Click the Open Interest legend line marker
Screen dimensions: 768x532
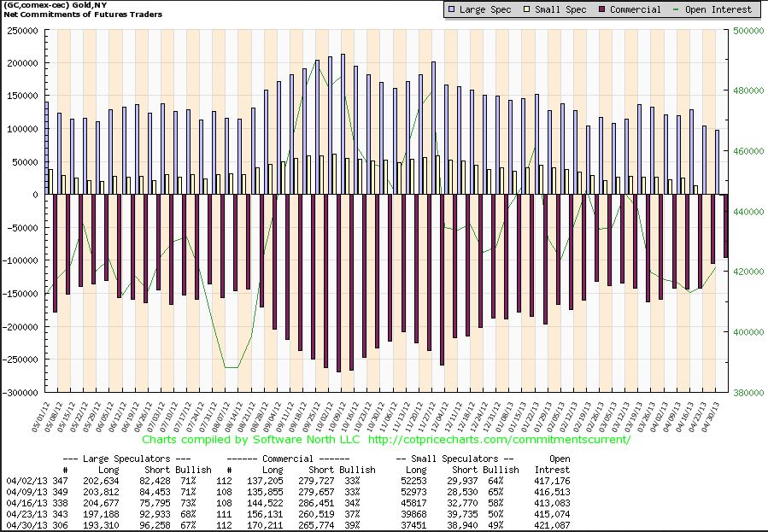(x=676, y=9)
